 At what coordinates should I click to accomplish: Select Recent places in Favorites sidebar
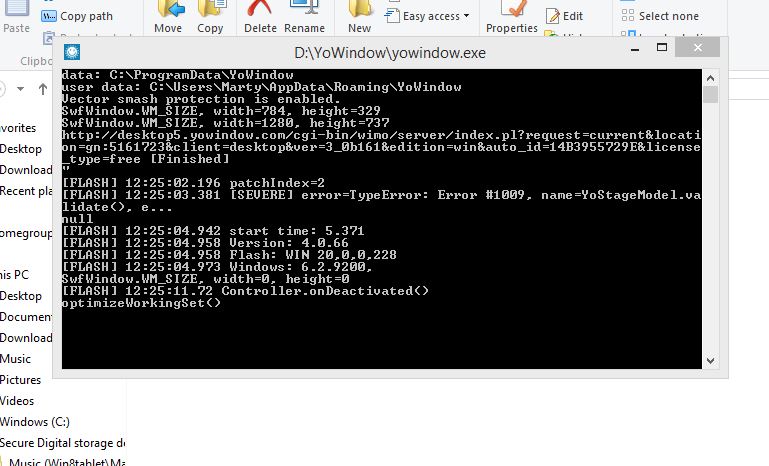coord(26,191)
